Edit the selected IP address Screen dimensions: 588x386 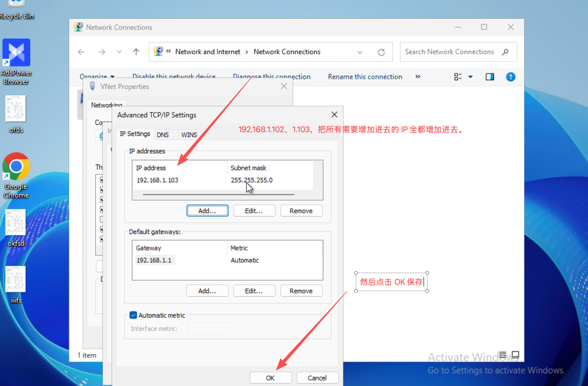(254, 211)
